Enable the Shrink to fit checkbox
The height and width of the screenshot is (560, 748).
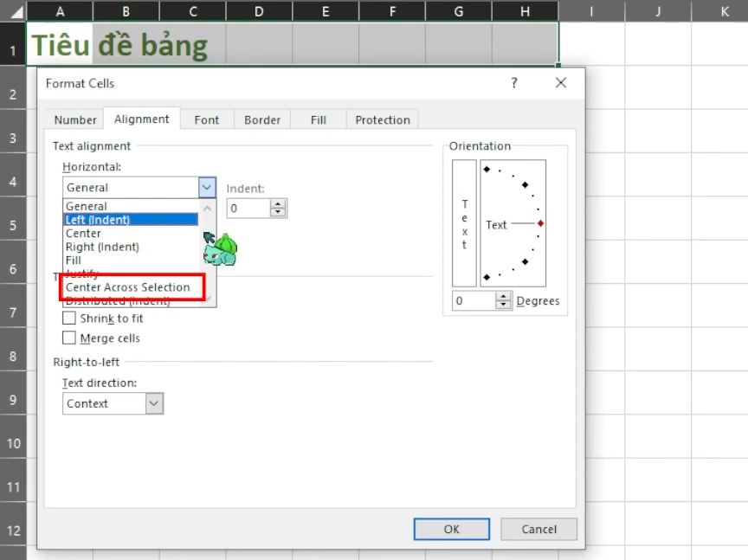68,318
